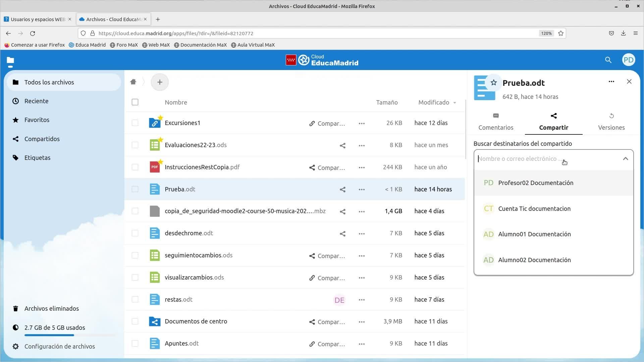This screenshot has width=644, height=362.
Task: Open the three-dots menu for Prueba.odt details
Action: 611,81
